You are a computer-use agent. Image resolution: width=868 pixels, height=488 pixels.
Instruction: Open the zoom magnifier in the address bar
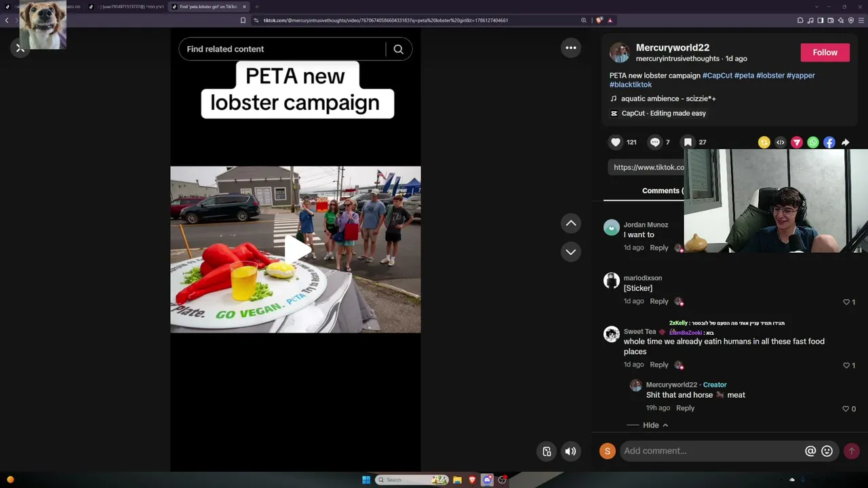583,20
